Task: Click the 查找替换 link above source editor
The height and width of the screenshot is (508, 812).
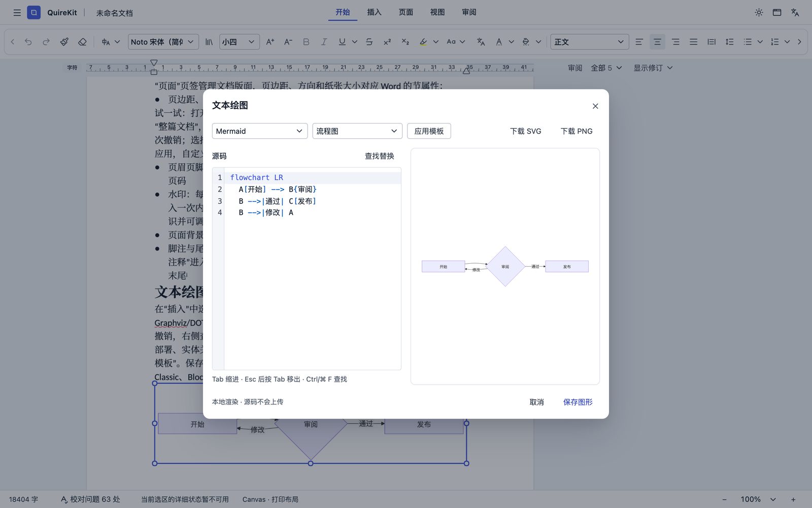Action: (379, 156)
